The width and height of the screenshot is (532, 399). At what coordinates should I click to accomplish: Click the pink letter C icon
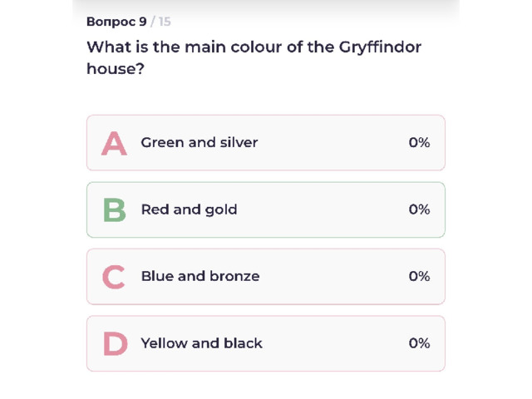point(114,277)
